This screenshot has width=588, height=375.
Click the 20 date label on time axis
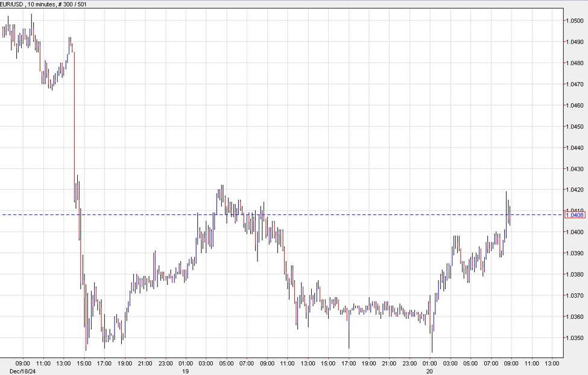[x=430, y=369]
